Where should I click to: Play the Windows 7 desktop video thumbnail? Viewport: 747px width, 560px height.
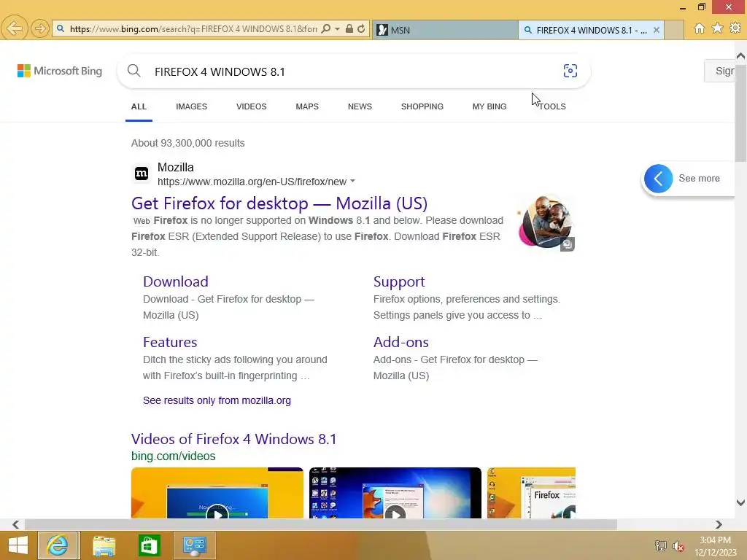[395, 493]
